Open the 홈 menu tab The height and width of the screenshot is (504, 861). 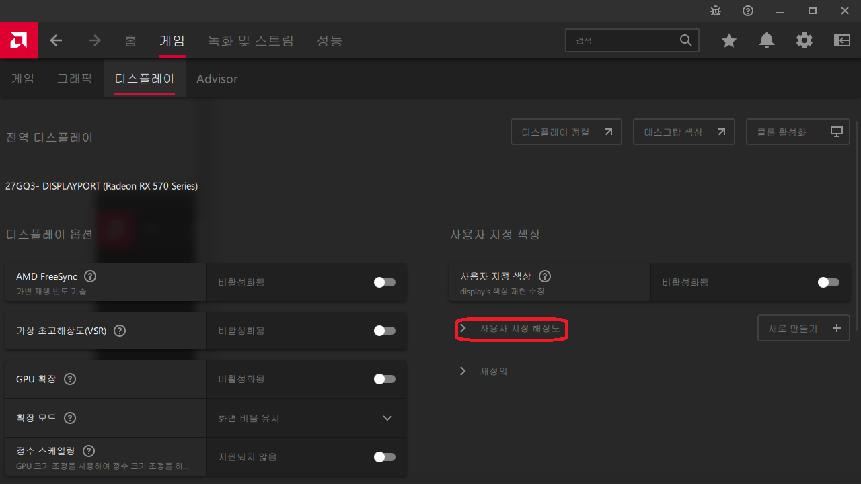130,40
